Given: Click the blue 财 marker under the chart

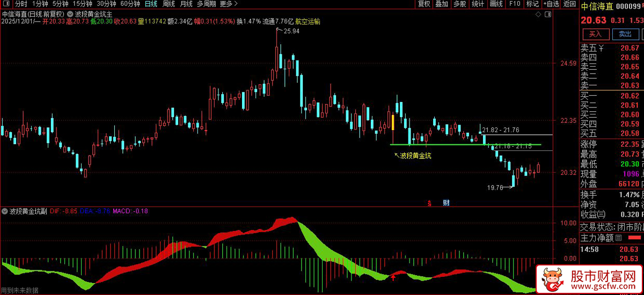Looking at the screenshot, I should pos(445,203).
